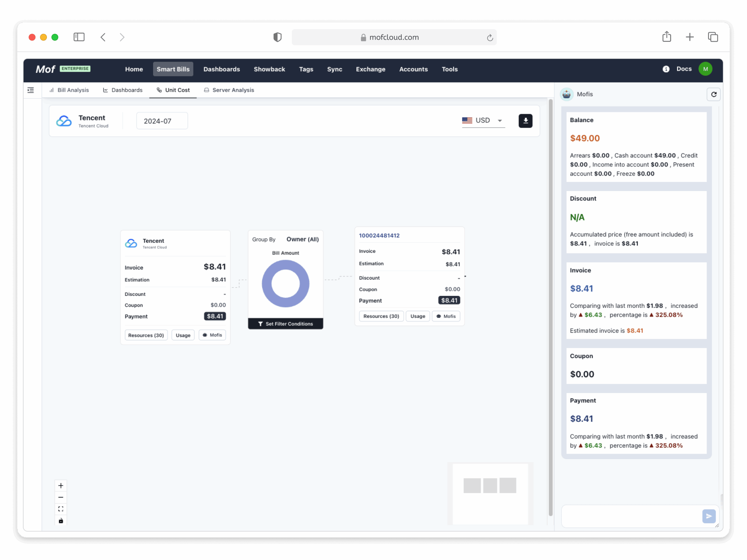747x560 pixels.
Task: Open the Exchange menu
Action: [x=370, y=69]
